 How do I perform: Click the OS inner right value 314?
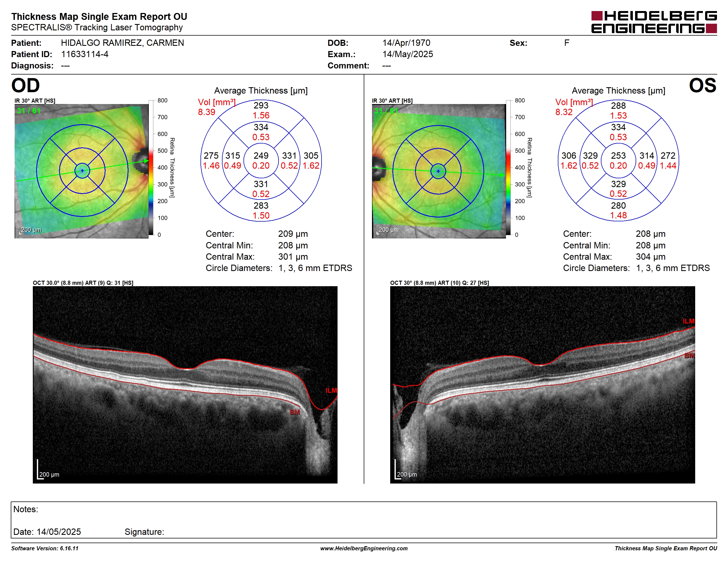coord(647,155)
